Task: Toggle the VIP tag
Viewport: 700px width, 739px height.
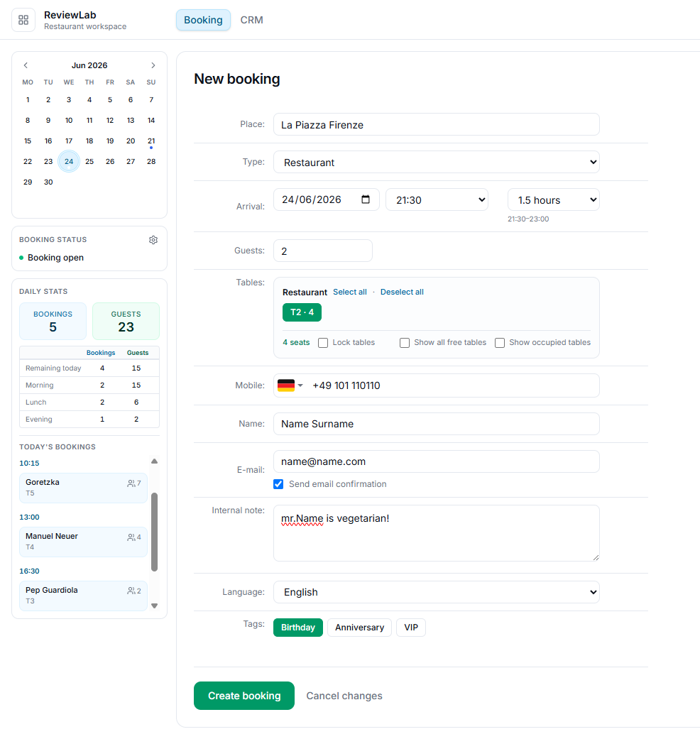Action: point(411,628)
